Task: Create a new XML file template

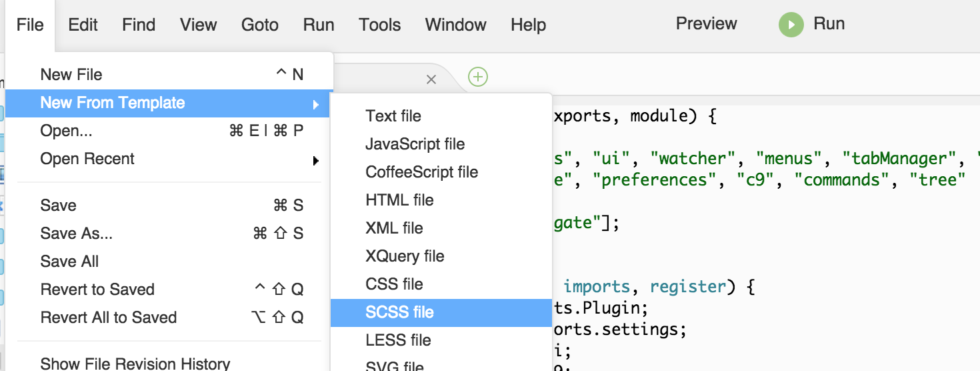Action: (441, 228)
